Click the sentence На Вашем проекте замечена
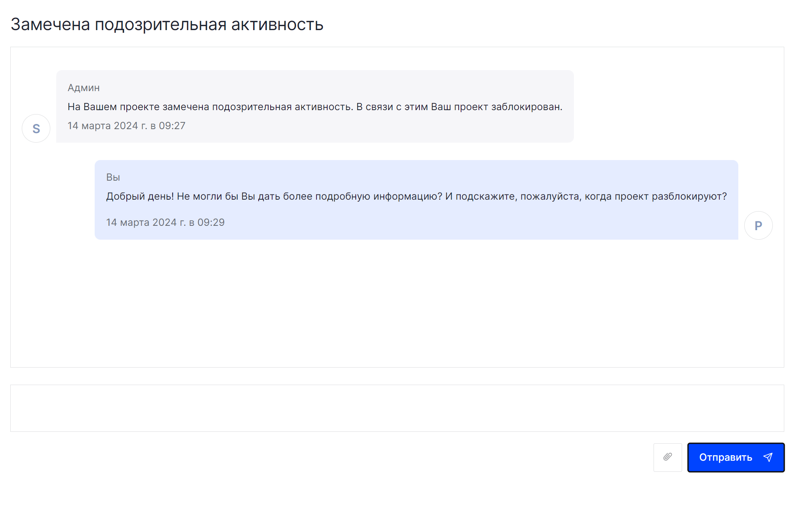812x513 pixels. (x=139, y=107)
